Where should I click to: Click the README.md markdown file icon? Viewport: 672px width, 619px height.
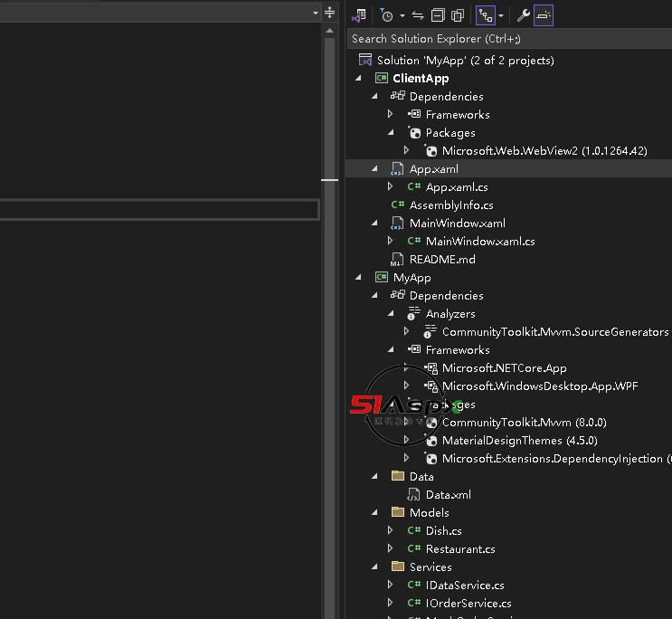(397, 259)
